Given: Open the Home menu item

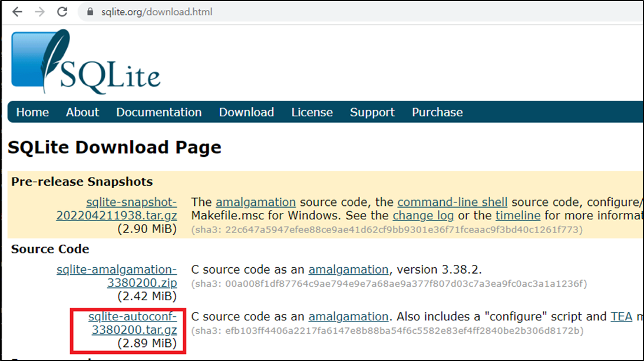Looking at the screenshot, I should tap(32, 112).
